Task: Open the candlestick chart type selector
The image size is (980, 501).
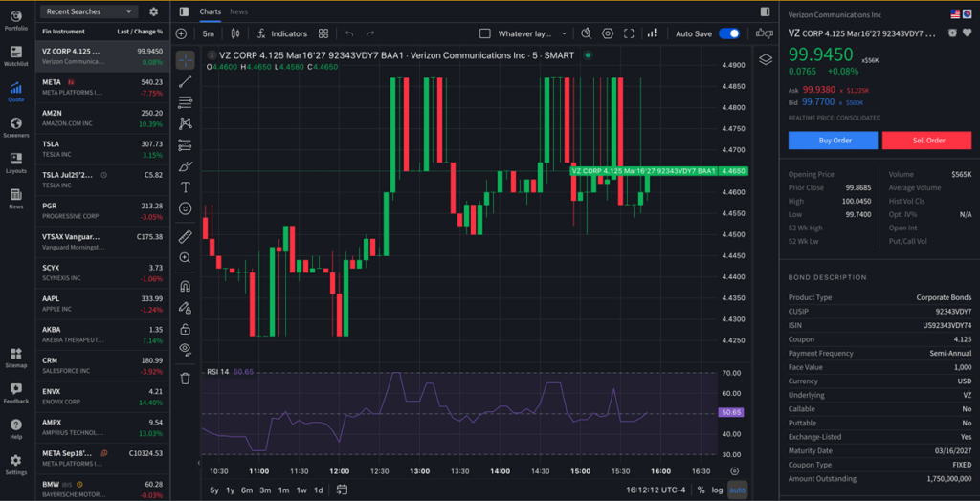Action: coord(235,33)
